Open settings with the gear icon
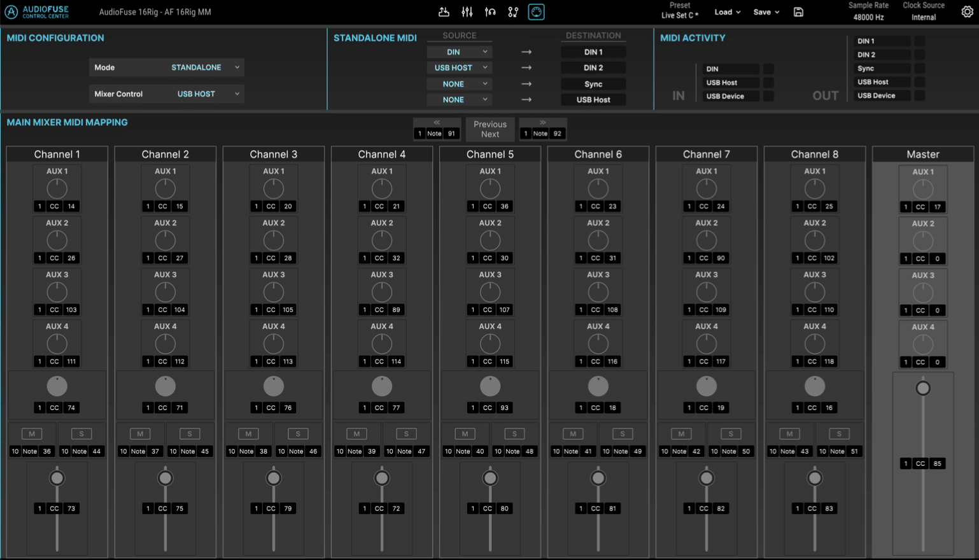979x560 pixels. [x=967, y=12]
